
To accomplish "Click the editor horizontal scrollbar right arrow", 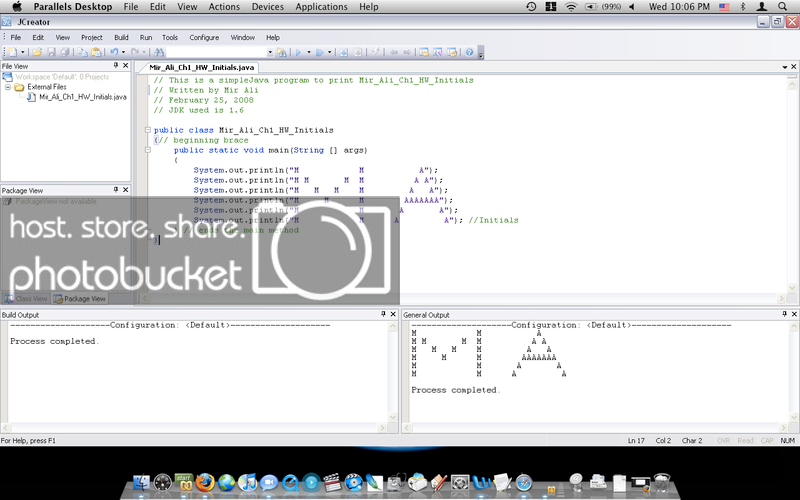I will coord(782,298).
